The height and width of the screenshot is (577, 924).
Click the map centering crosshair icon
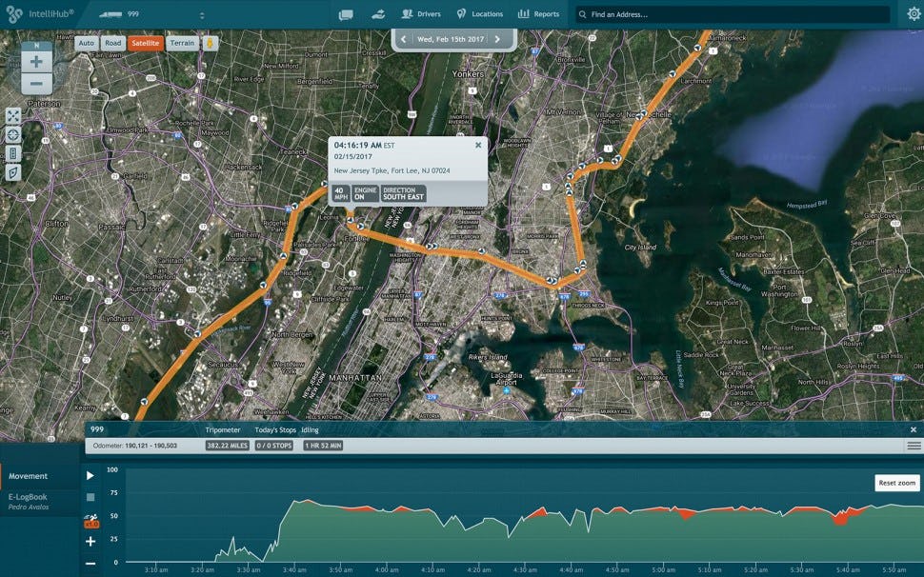(x=12, y=133)
